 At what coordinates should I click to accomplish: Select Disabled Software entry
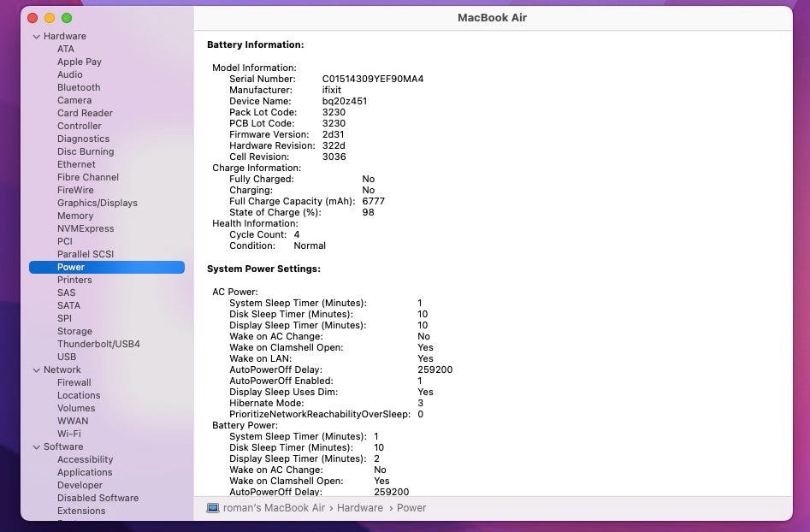[x=98, y=498]
